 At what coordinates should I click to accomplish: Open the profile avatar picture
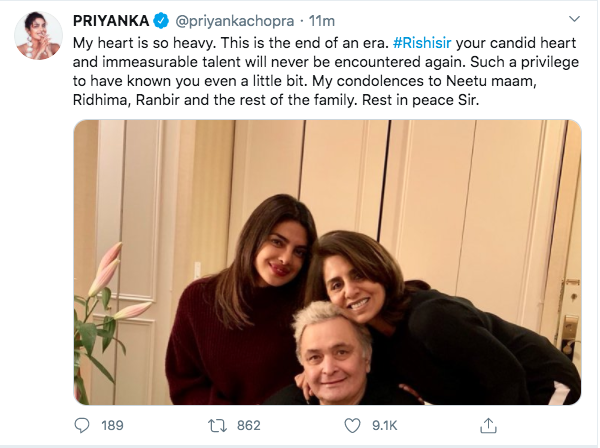(x=39, y=37)
